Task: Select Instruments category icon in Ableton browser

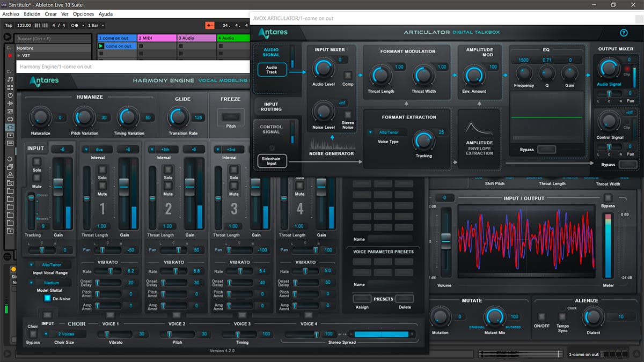Action: click(x=10, y=95)
